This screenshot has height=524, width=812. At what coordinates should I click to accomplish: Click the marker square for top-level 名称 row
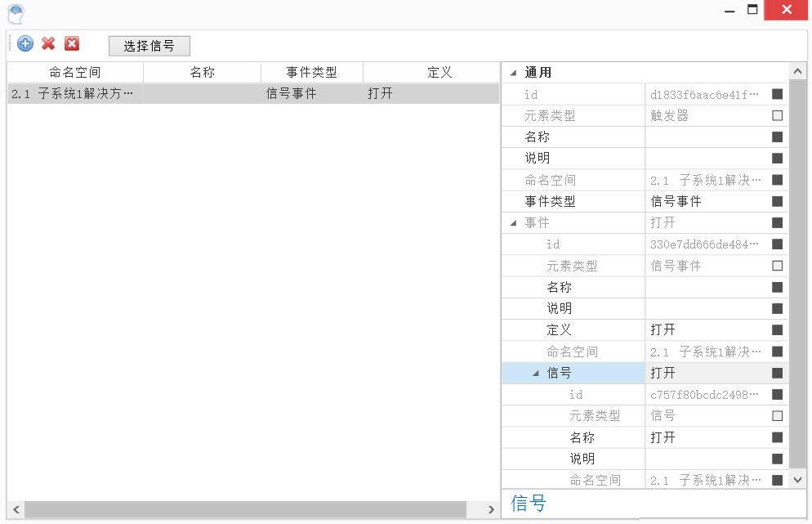click(x=778, y=137)
